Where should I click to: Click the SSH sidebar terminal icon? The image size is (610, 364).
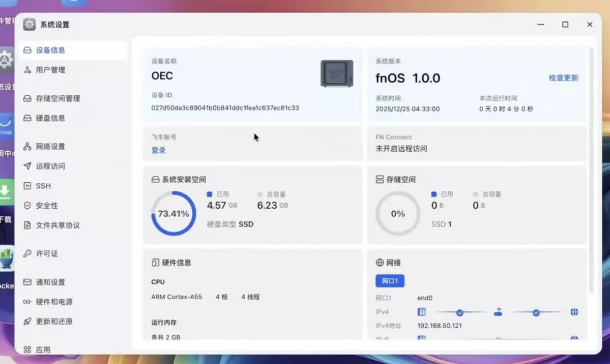(27, 186)
